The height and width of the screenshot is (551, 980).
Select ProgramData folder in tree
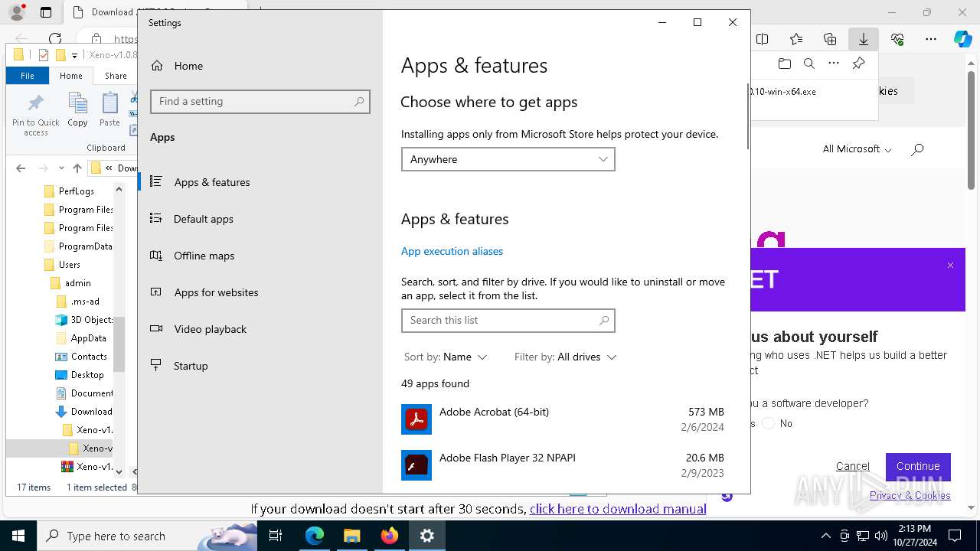click(77, 246)
